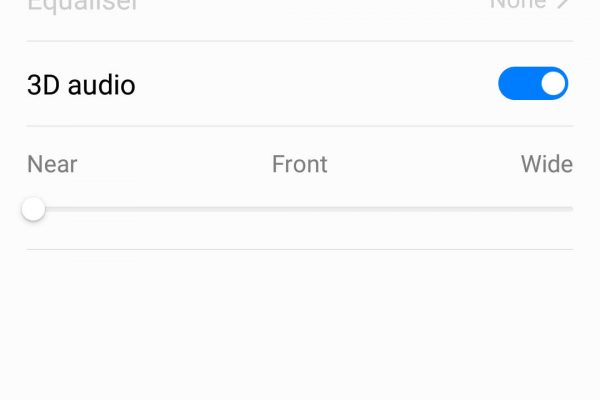Tap the white knob of the 3D audio toggle
600x400 pixels.
click(553, 83)
